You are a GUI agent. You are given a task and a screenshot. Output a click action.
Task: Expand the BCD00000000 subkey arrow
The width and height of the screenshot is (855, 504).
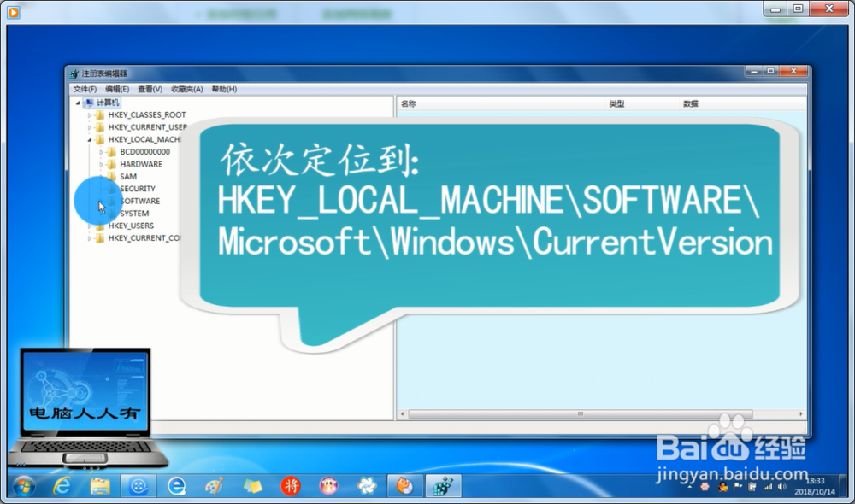click(x=102, y=152)
